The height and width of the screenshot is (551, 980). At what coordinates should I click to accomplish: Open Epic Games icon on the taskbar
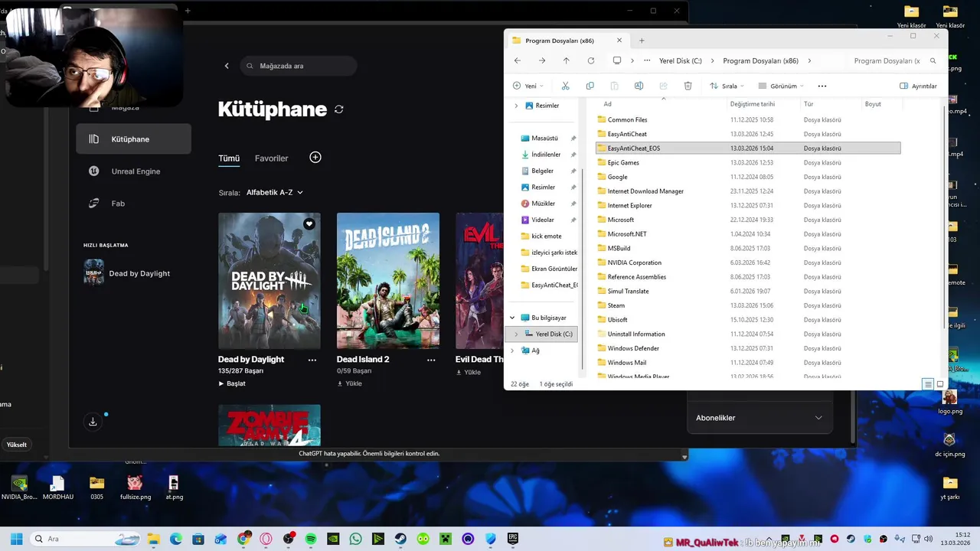(x=512, y=539)
